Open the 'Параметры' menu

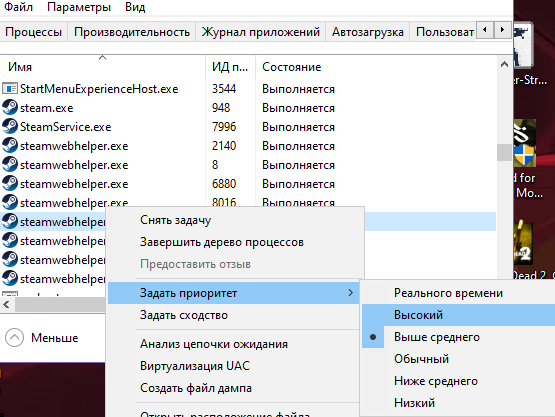coord(79,7)
